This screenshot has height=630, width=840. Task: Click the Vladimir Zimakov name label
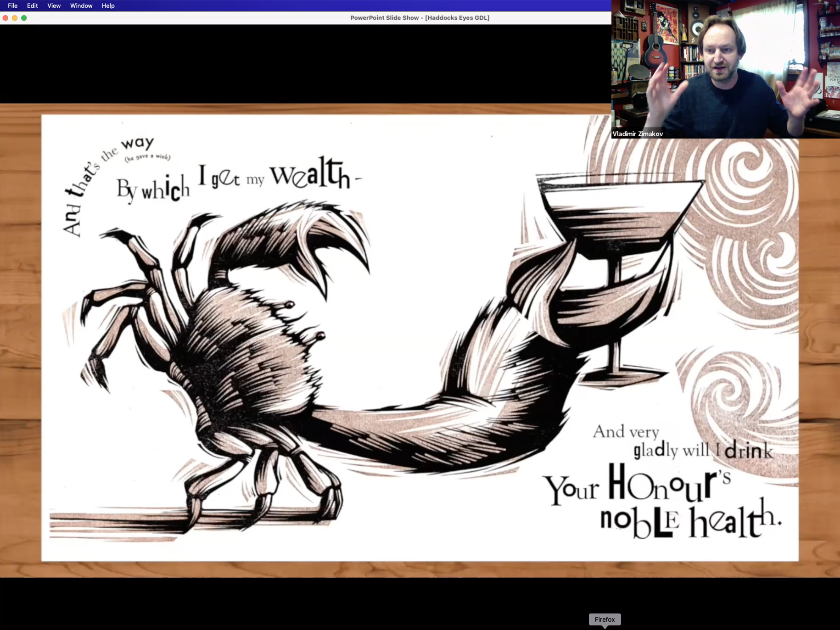coord(638,134)
